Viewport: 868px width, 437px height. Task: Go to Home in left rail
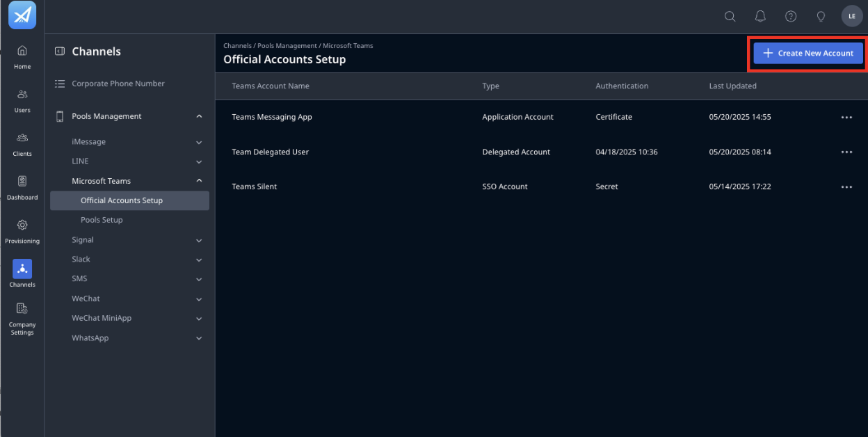tap(22, 56)
